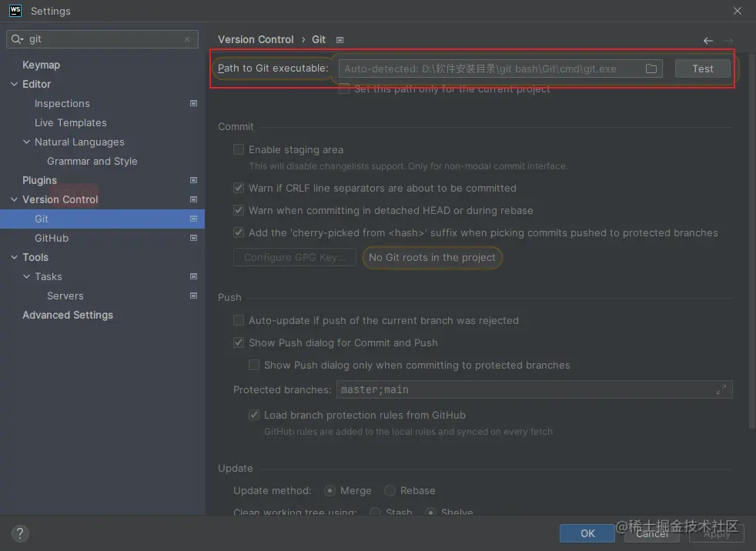Enable 'Show Push dialog only for protected branches'

pyautogui.click(x=254, y=365)
